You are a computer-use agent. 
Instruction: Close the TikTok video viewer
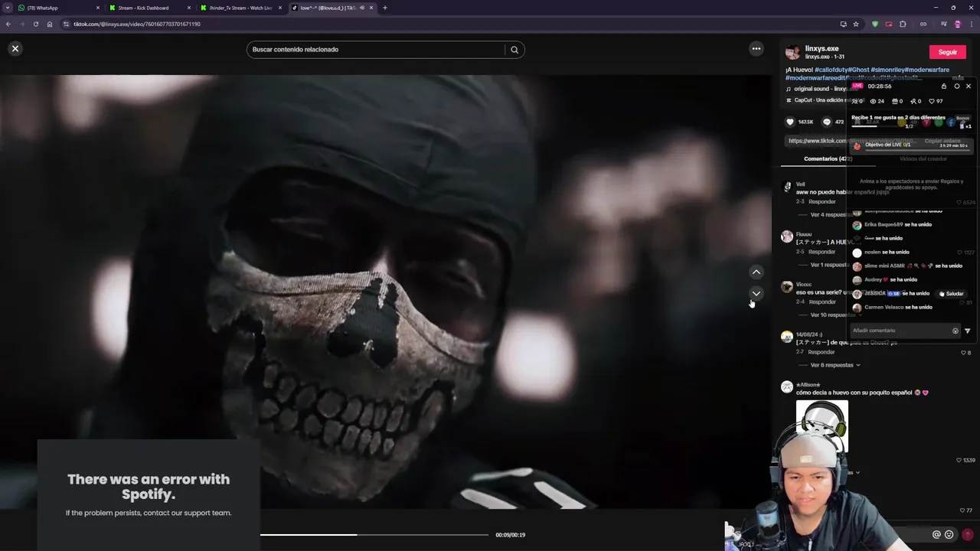(15, 49)
